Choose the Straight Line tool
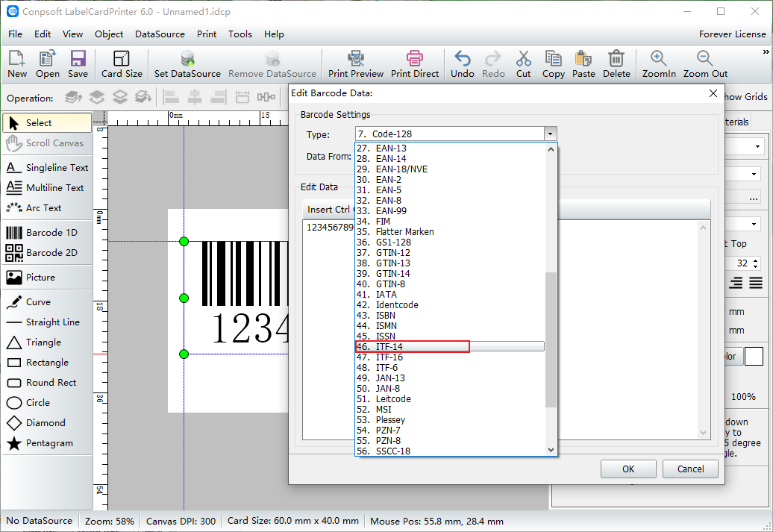The width and height of the screenshot is (773, 532). click(x=47, y=322)
